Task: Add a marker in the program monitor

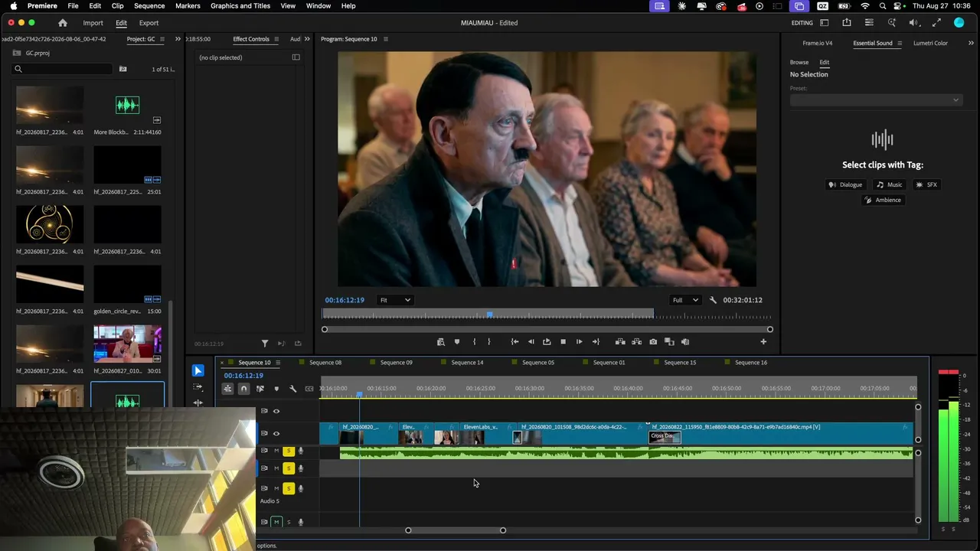Action: [457, 342]
